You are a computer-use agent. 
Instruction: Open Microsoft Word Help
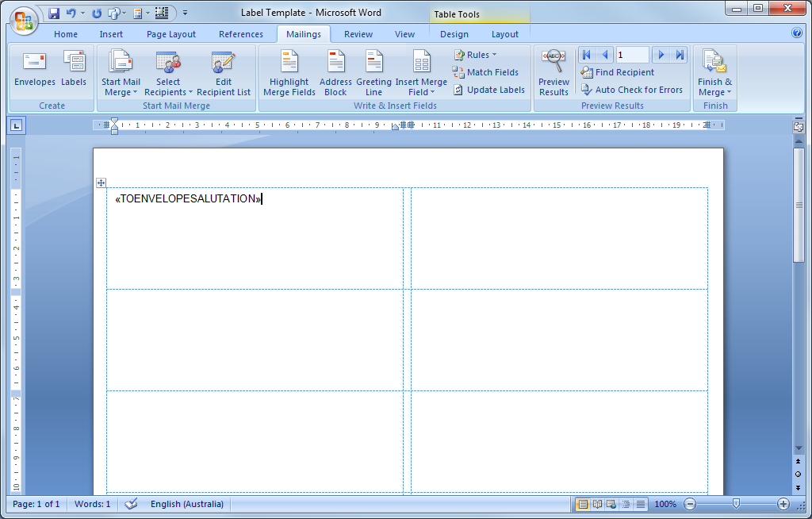[797, 33]
